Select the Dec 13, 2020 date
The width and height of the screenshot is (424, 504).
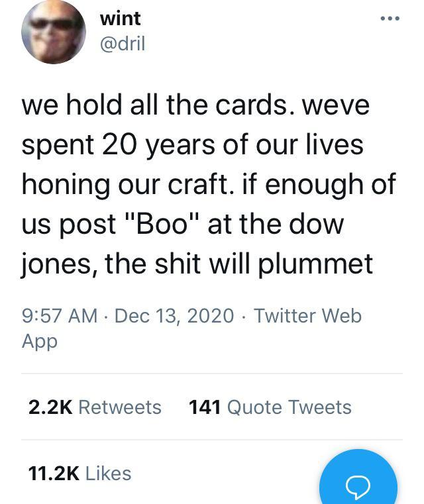174,315
